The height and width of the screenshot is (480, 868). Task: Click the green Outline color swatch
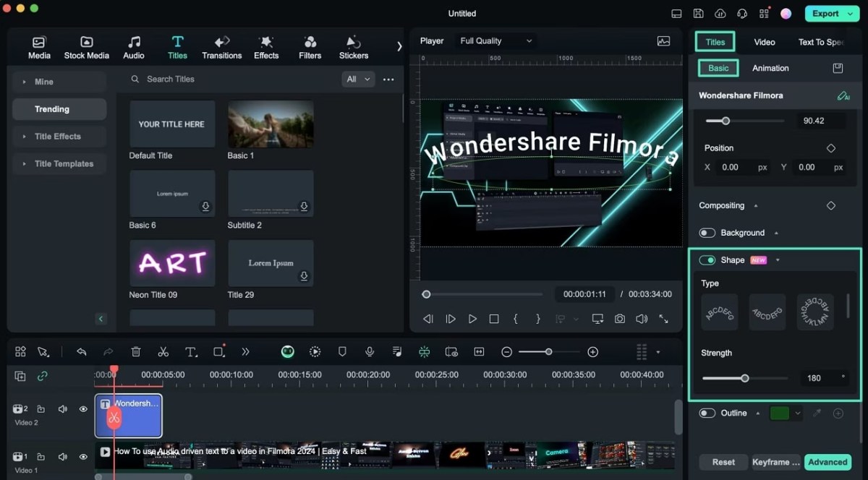tap(779, 413)
